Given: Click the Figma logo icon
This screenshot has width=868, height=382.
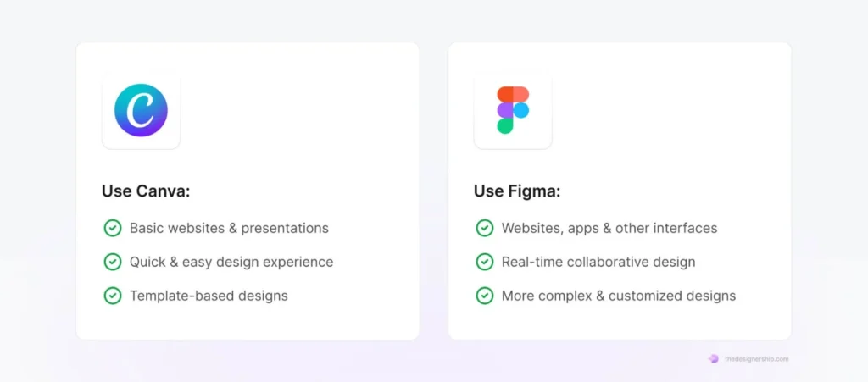Looking at the screenshot, I should click(513, 110).
